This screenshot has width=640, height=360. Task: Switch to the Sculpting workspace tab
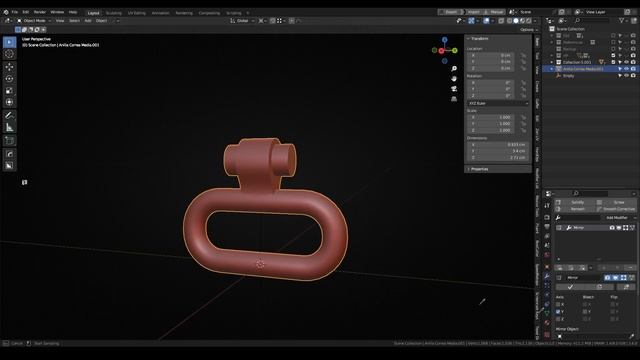pyautogui.click(x=114, y=13)
